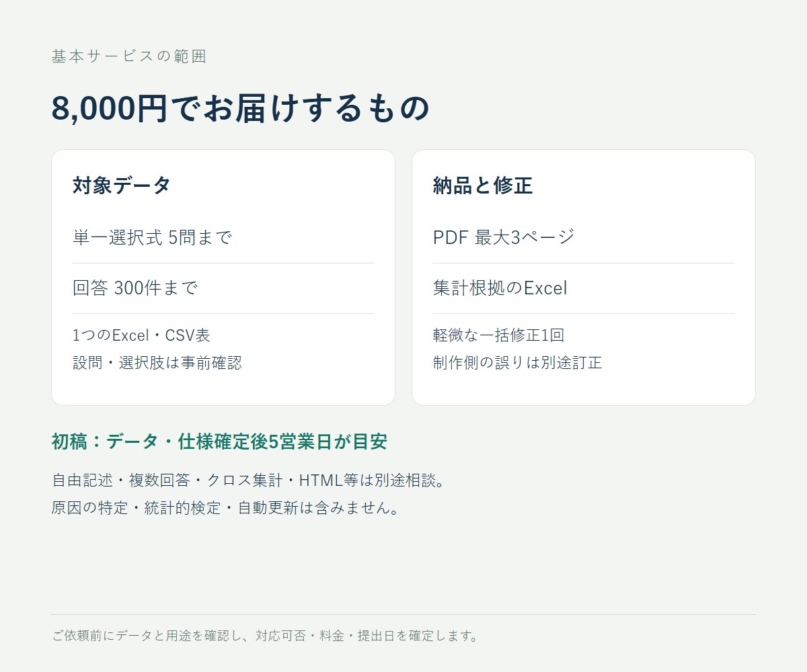
Task: Click 'PDF 最大3ページ' row
Action: point(584,237)
